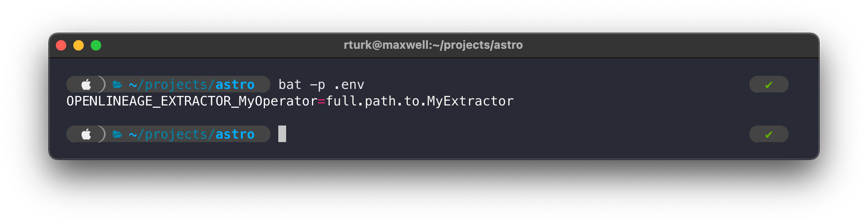The image size is (868, 224).
Task: Click the pink equals sign in the output
Action: click(321, 101)
